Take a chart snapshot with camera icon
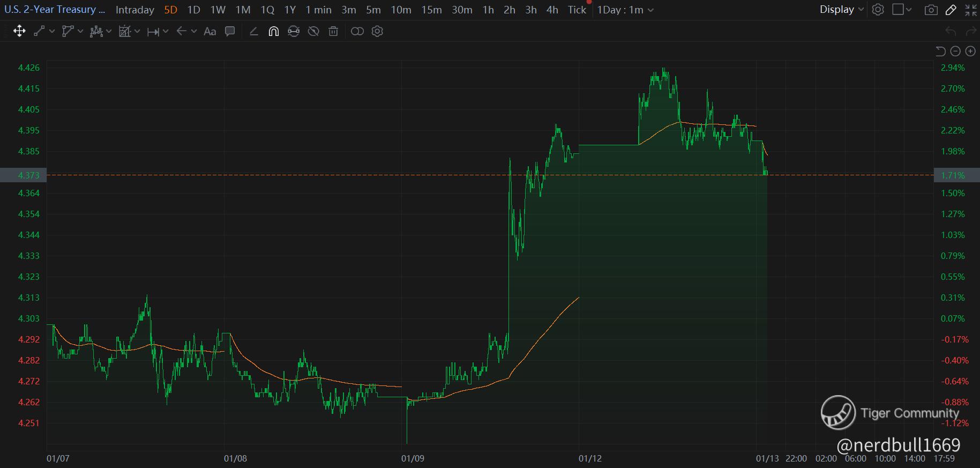The width and height of the screenshot is (980, 468). [931, 10]
